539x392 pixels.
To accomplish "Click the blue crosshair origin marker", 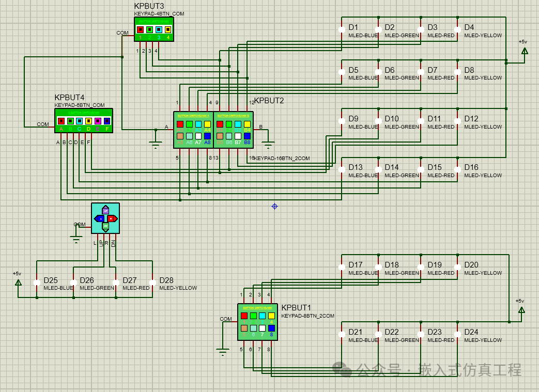I will click(x=274, y=206).
